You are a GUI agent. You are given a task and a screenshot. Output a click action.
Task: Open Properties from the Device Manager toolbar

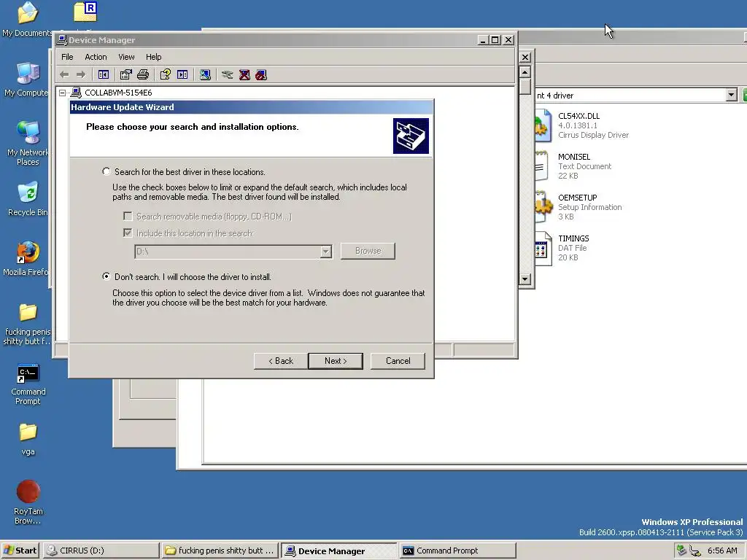click(125, 75)
